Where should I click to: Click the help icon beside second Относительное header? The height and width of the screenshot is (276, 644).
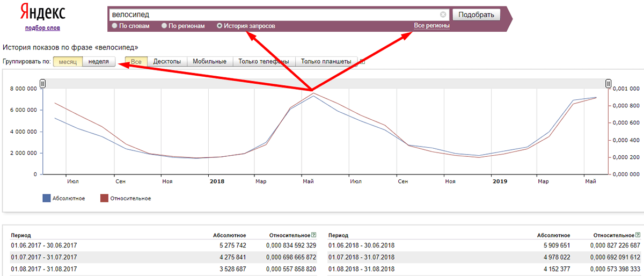click(x=638, y=235)
